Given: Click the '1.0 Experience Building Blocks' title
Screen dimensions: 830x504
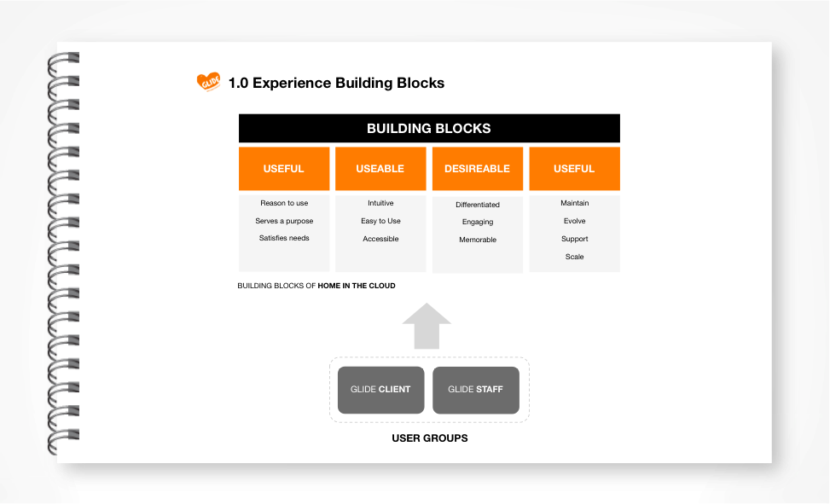Looking at the screenshot, I should (336, 83).
